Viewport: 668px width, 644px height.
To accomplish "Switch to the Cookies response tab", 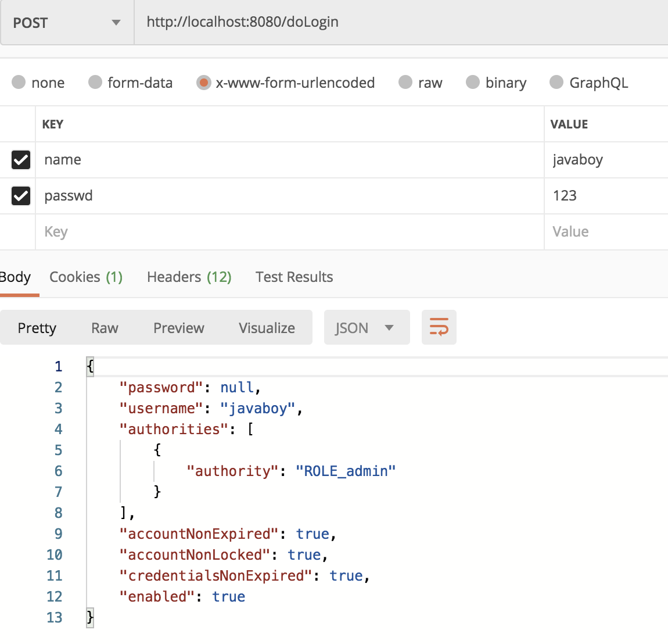I will [x=86, y=277].
